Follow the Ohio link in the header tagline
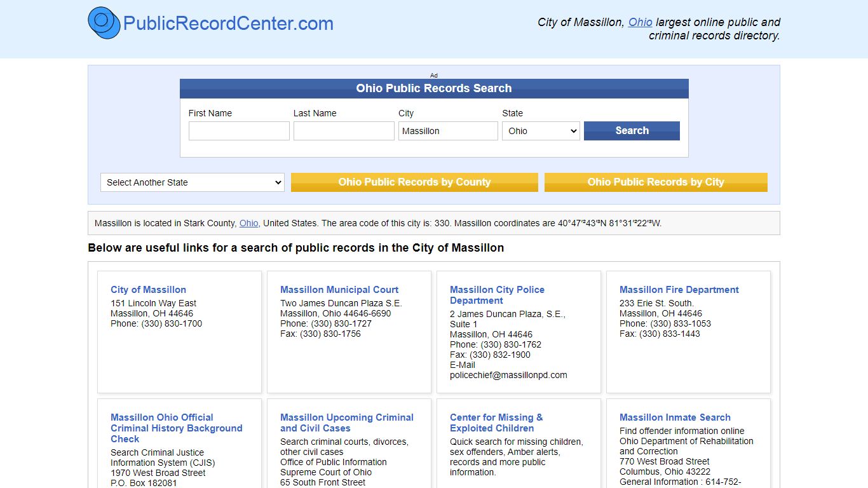 (x=640, y=22)
